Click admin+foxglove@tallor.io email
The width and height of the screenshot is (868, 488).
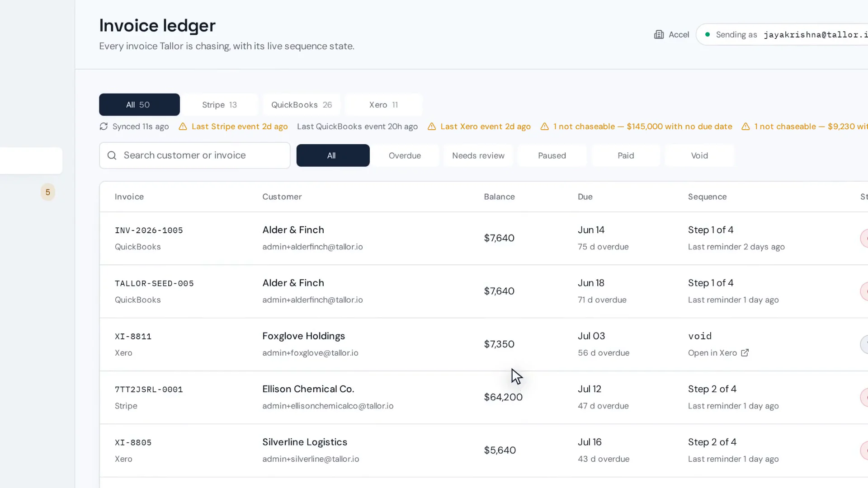310,353
